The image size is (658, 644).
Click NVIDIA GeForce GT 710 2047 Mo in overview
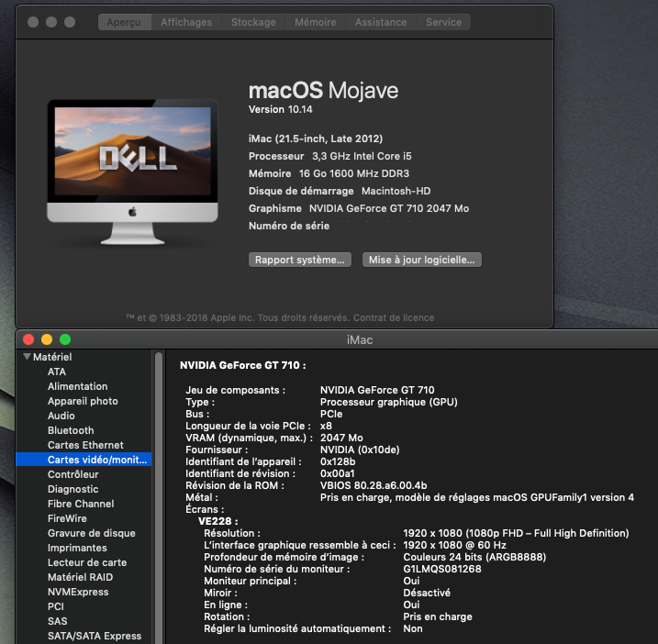point(389,208)
